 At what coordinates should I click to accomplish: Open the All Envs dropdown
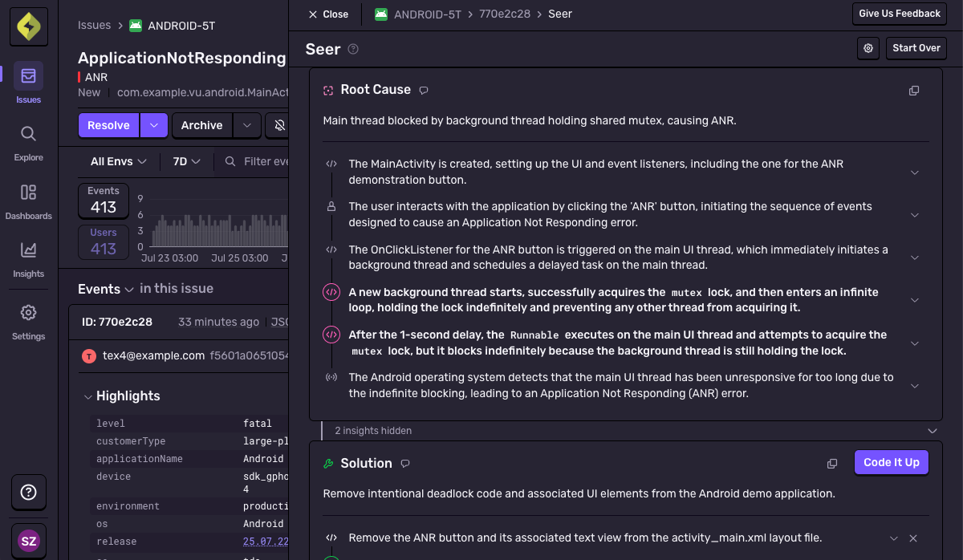[x=118, y=161]
